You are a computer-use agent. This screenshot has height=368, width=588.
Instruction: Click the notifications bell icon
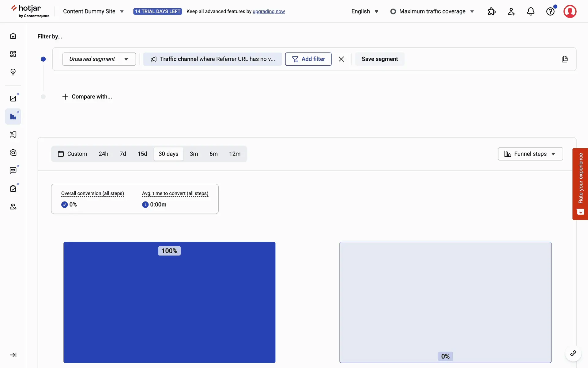(531, 11)
